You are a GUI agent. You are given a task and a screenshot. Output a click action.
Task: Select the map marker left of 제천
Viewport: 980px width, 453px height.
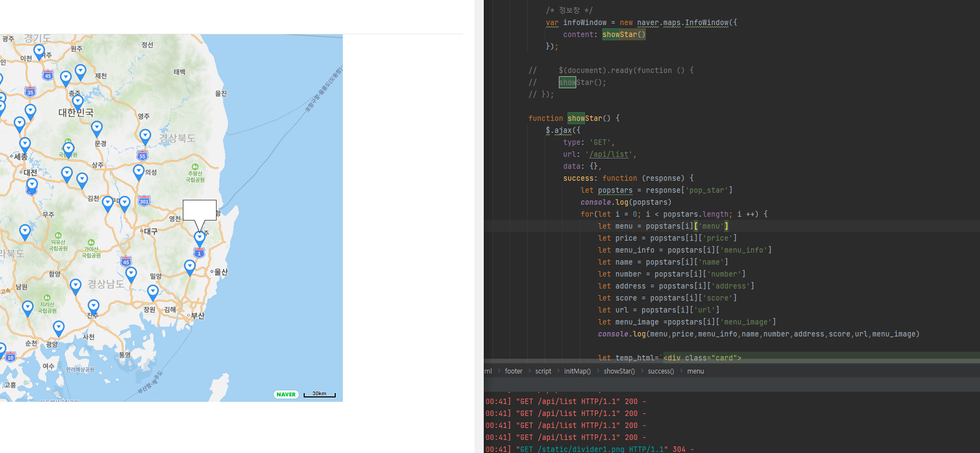81,72
